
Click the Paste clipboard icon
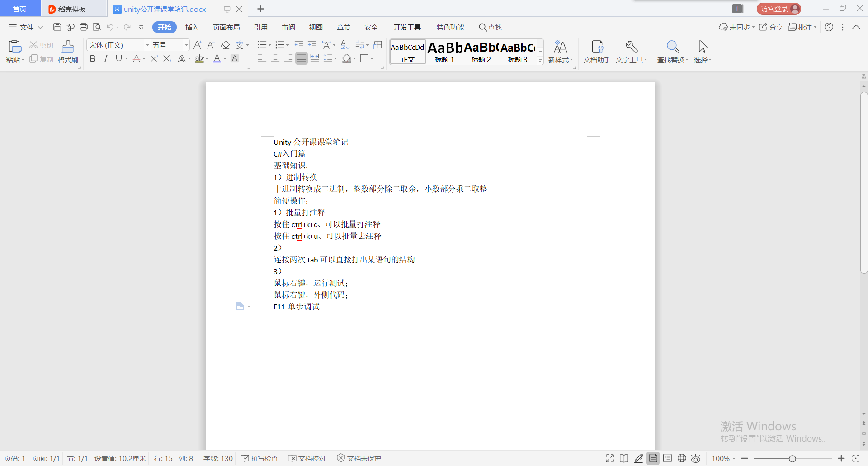15,47
